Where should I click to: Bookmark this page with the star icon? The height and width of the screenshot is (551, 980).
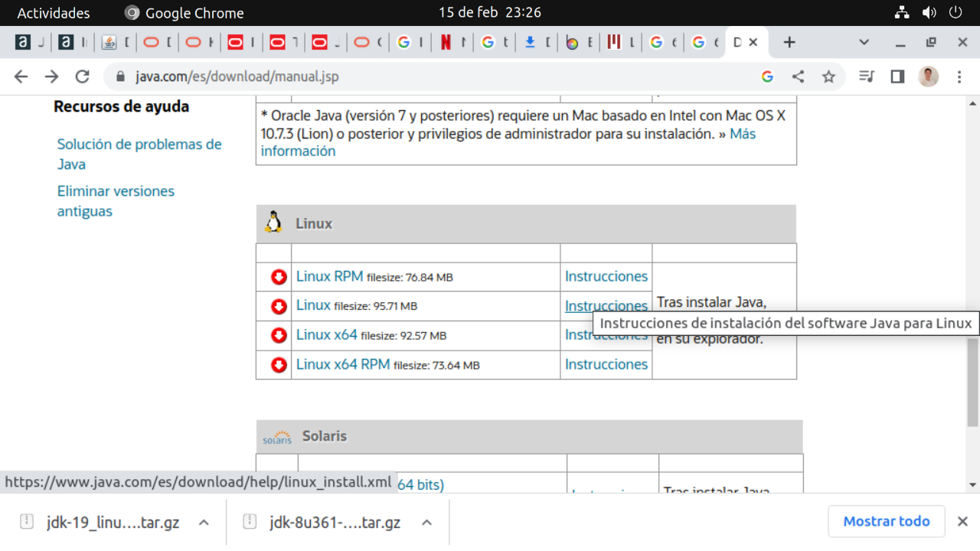pyautogui.click(x=828, y=77)
